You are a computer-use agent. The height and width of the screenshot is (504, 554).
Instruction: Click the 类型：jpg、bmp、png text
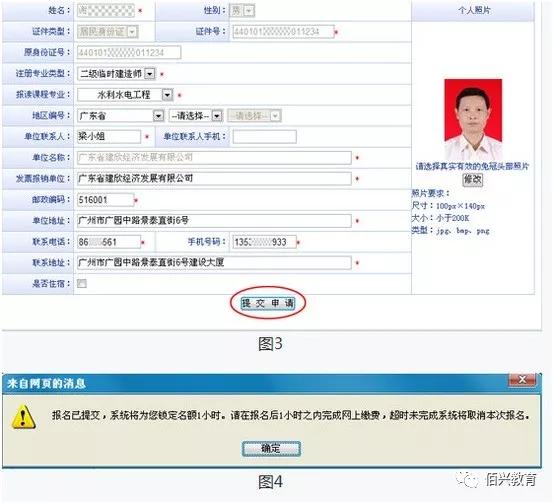pos(450,230)
